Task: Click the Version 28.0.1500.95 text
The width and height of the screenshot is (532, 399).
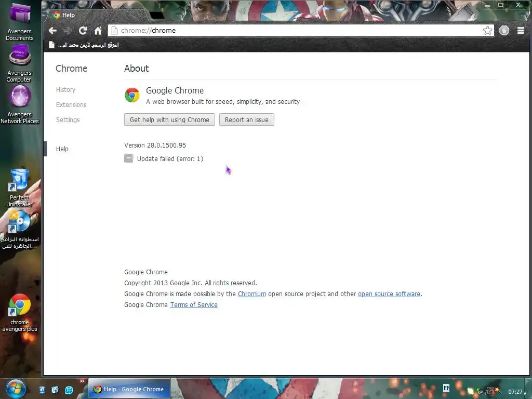Action: coord(155,145)
